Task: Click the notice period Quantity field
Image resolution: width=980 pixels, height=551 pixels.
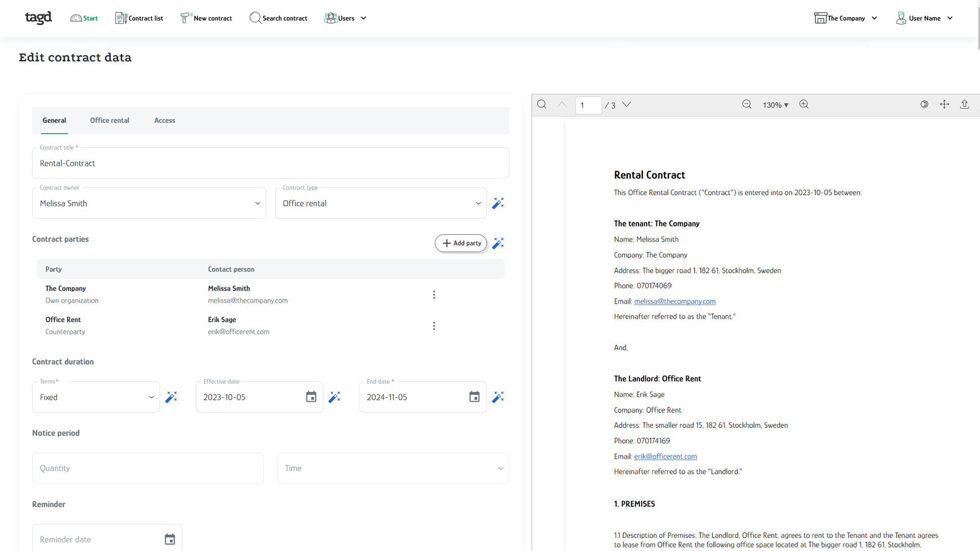Action: (x=148, y=468)
